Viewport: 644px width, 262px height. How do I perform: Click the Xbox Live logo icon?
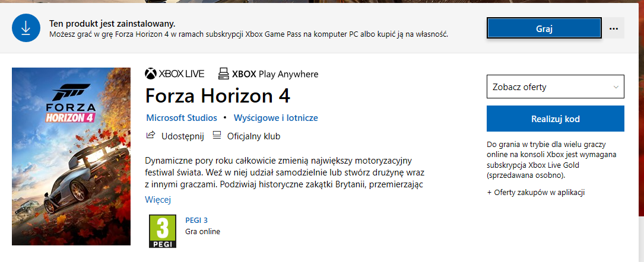[x=151, y=74]
